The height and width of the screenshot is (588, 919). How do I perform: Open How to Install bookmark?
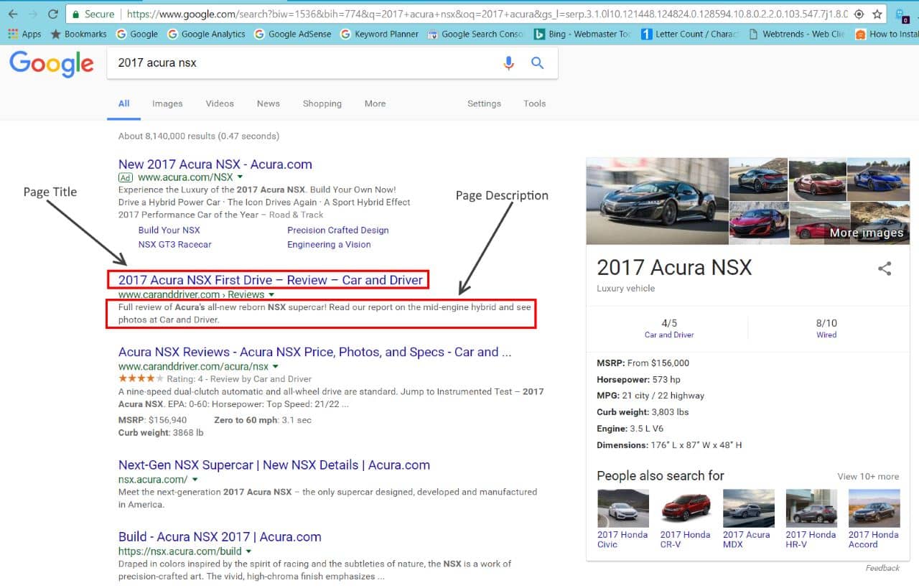click(x=887, y=34)
